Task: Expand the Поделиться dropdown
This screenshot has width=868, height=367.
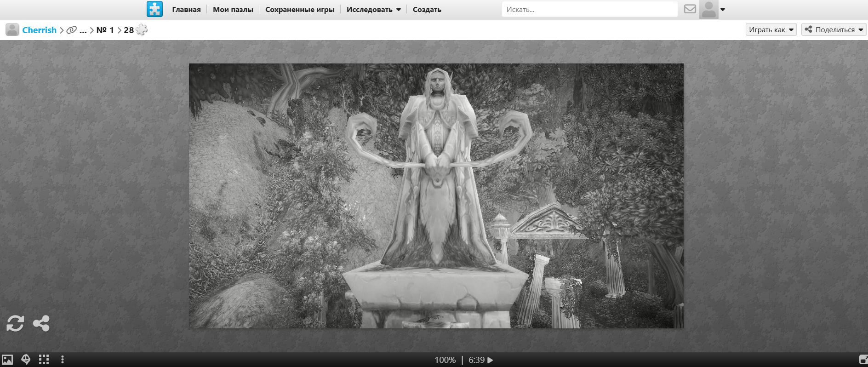Action: tap(834, 30)
